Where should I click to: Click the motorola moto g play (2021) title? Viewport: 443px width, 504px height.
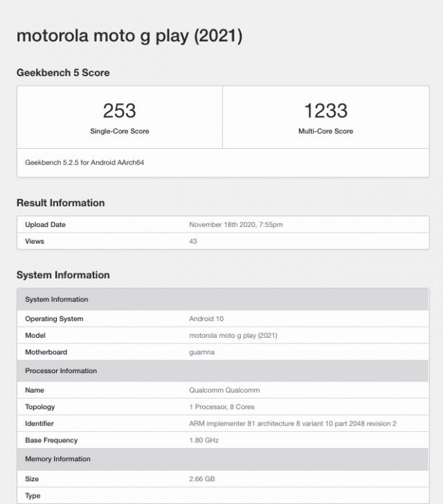tap(129, 36)
